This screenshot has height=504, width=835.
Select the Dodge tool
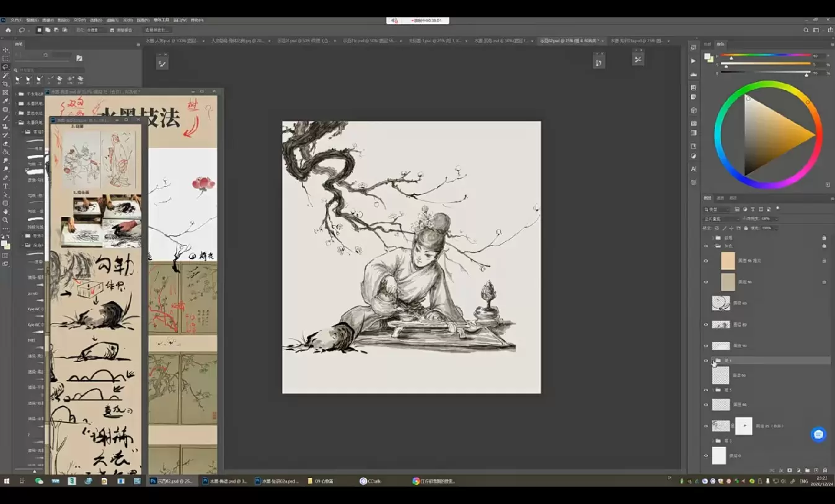6,169
